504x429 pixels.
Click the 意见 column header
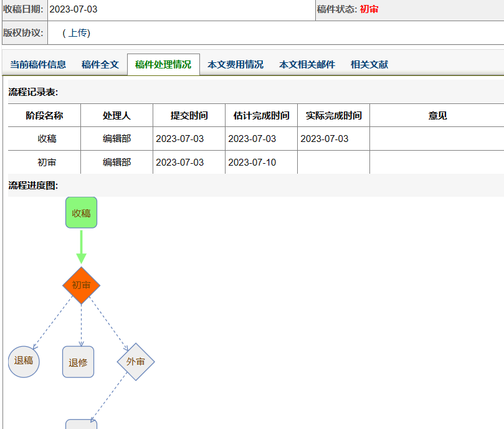[437, 116]
